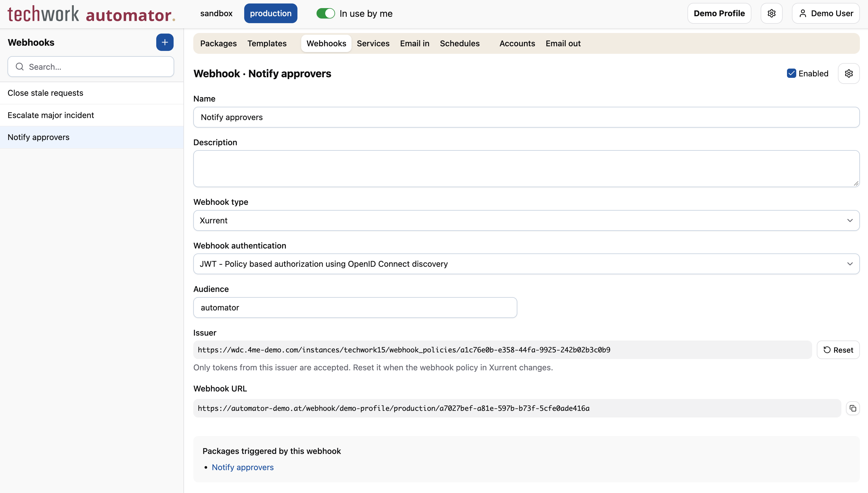Open the Email out tab
The image size is (868, 493).
(563, 43)
